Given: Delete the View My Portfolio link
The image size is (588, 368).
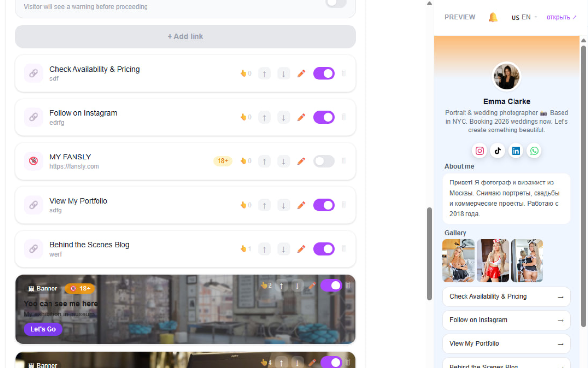Looking at the screenshot, I should tap(343, 205).
